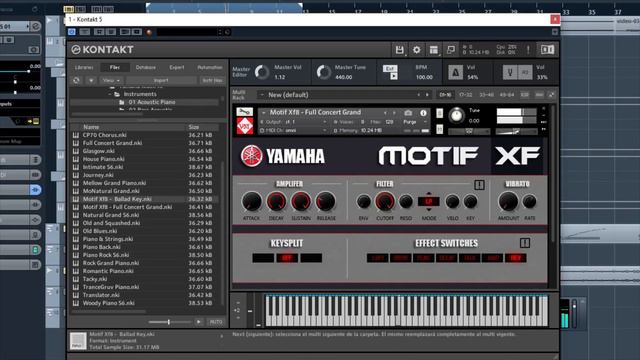Click preview play button under file list
This screenshot has width=640, height=360.
click(199, 322)
